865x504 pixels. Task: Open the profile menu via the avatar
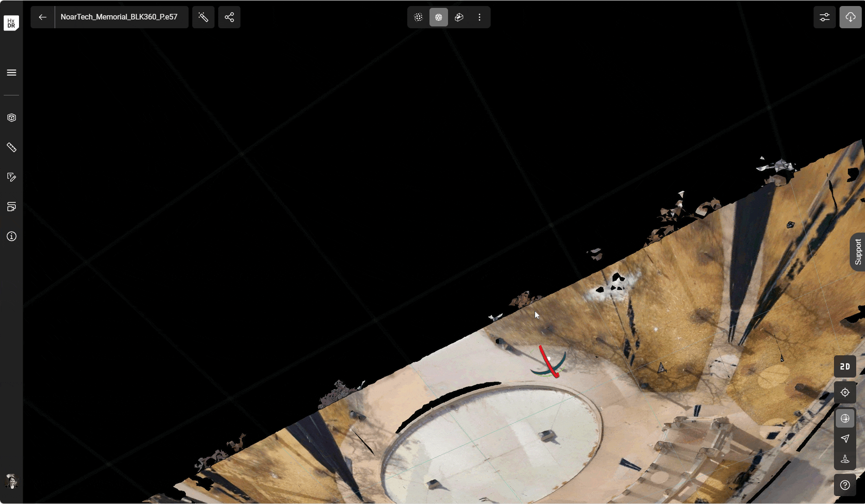coord(11,482)
